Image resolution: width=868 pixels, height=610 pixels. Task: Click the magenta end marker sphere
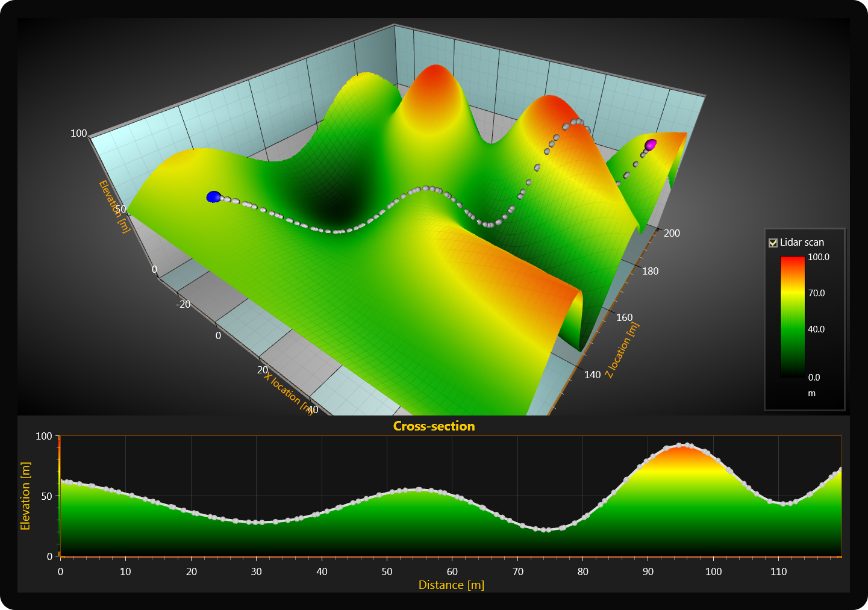[x=651, y=145]
